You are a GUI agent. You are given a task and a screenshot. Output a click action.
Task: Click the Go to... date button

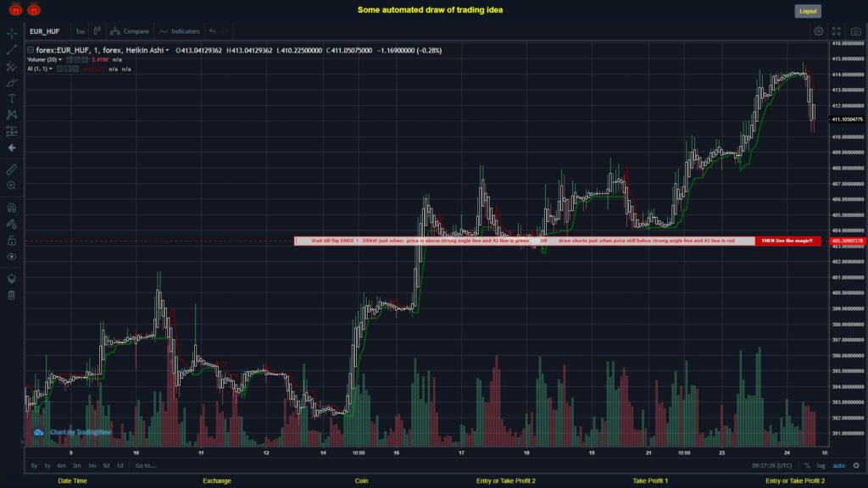point(146,466)
